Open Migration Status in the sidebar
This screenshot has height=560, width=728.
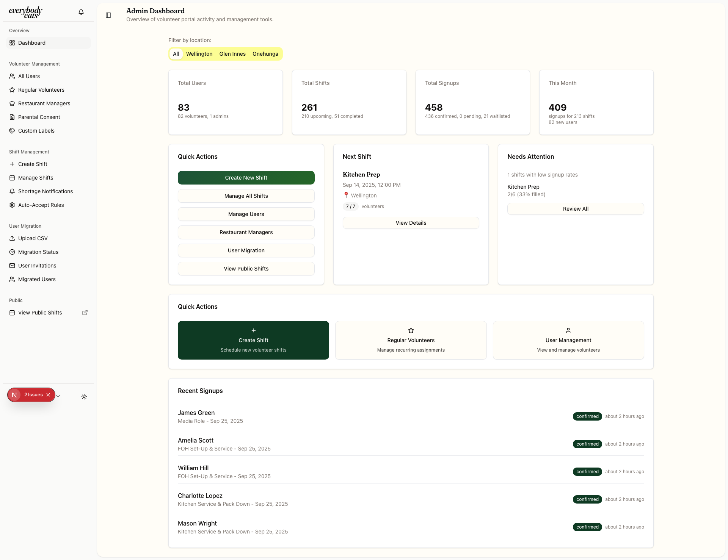pyautogui.click(x=38, y=252)
